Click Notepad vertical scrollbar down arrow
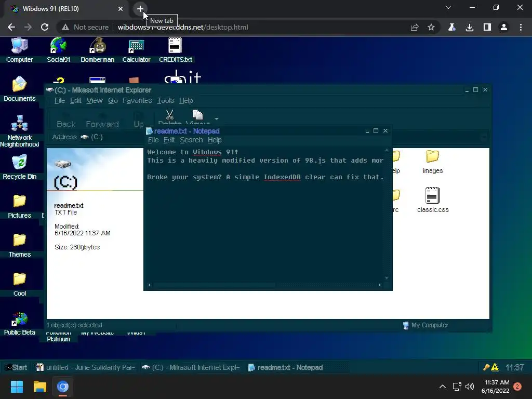Screen dimensions: 532x399 point(387,278)
